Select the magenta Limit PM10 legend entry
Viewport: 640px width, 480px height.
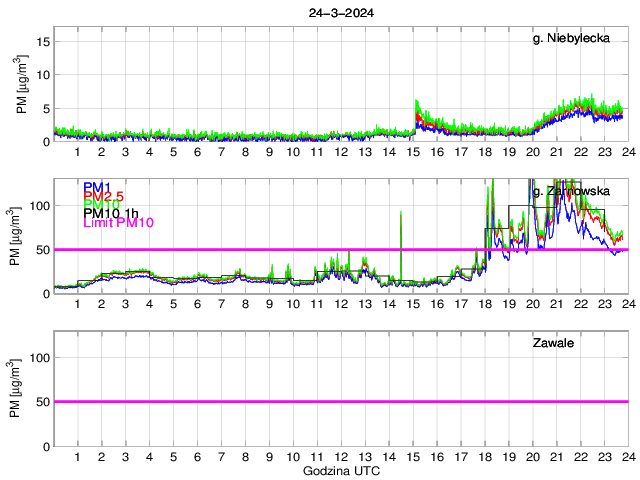point(118,222)
